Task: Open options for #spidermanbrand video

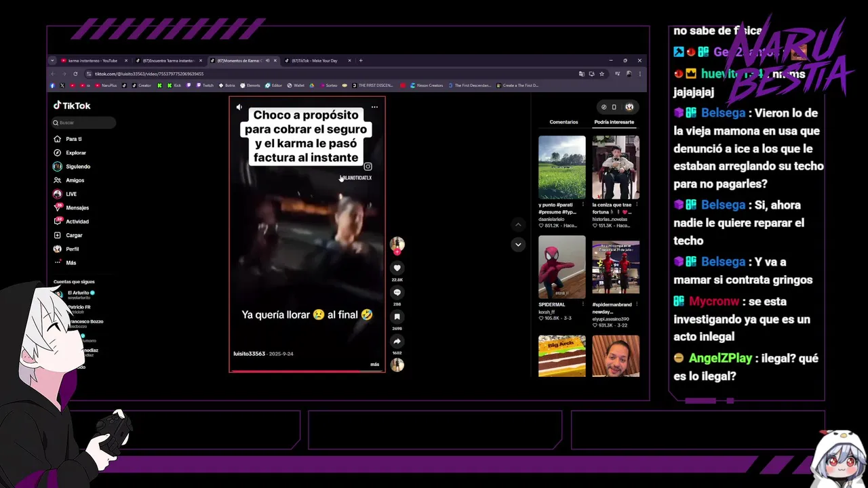Action: tap(636, 304)
